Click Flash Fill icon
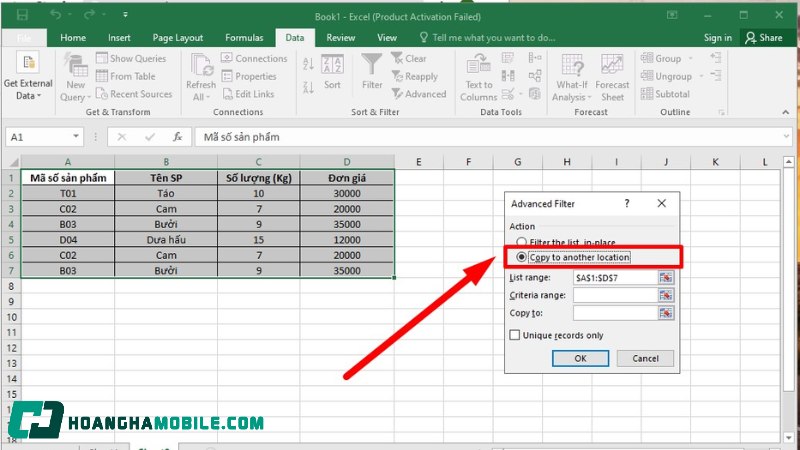Screen dimensions: 800x450 [508, 58]
